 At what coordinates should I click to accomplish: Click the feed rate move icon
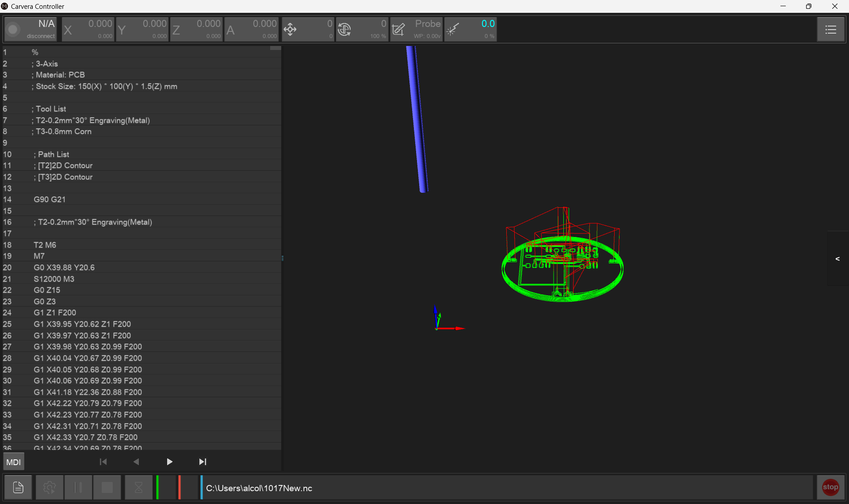click(290, 30)
